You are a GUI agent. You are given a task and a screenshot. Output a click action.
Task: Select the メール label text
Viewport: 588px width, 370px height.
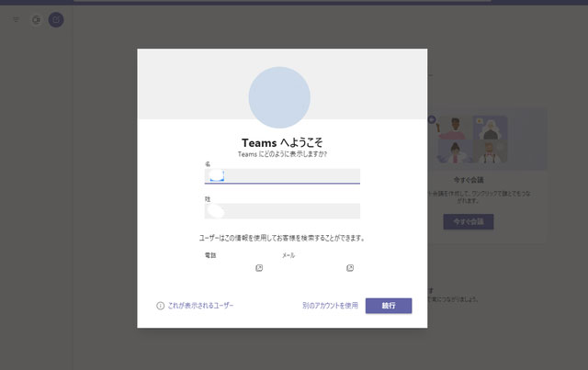pos(288,255)
